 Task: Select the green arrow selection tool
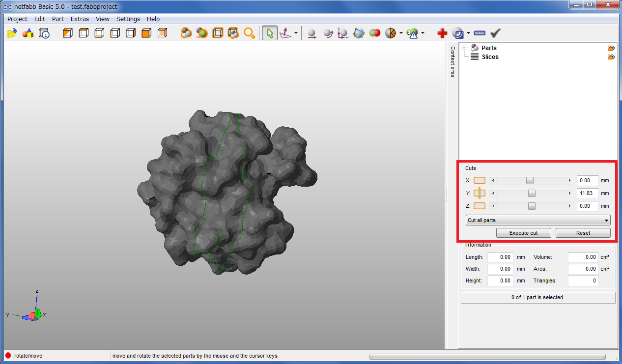pos(269,33)
